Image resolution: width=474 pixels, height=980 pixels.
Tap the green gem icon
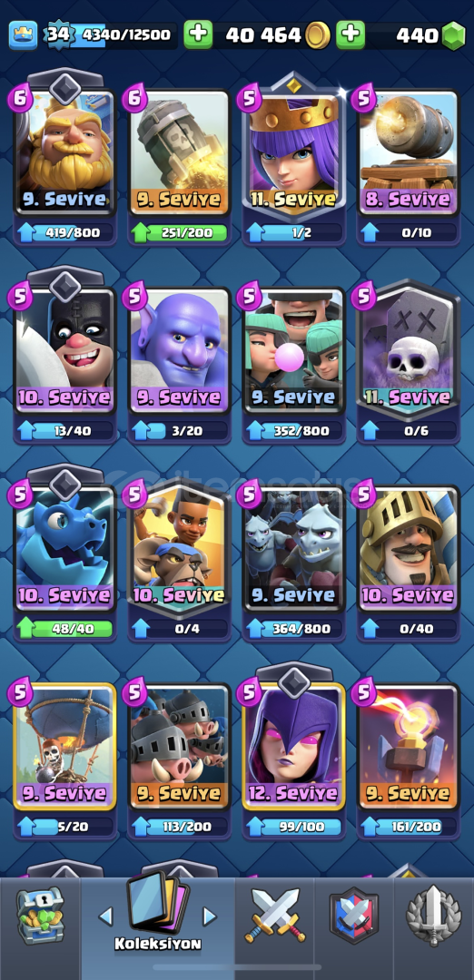click(454, 35)
